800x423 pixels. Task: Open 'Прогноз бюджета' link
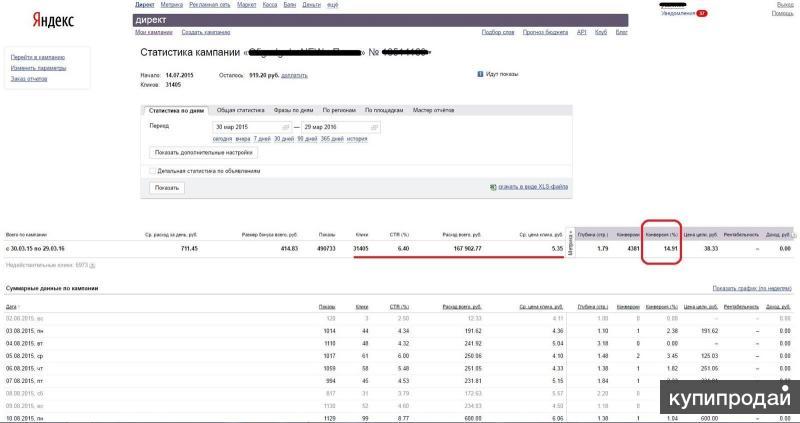(x=544, y=32)
